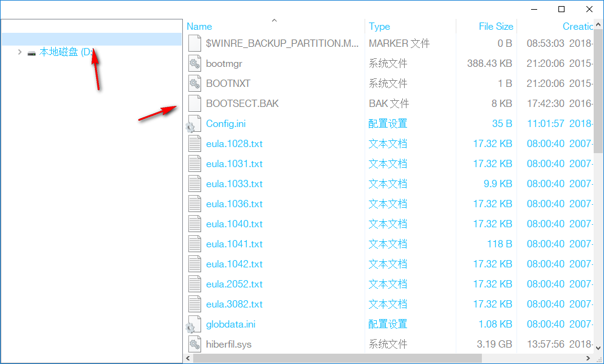Click the text file icon beside eula.1033.txt
Viewport: 604px width, 364px height.
tap(194, 183)
